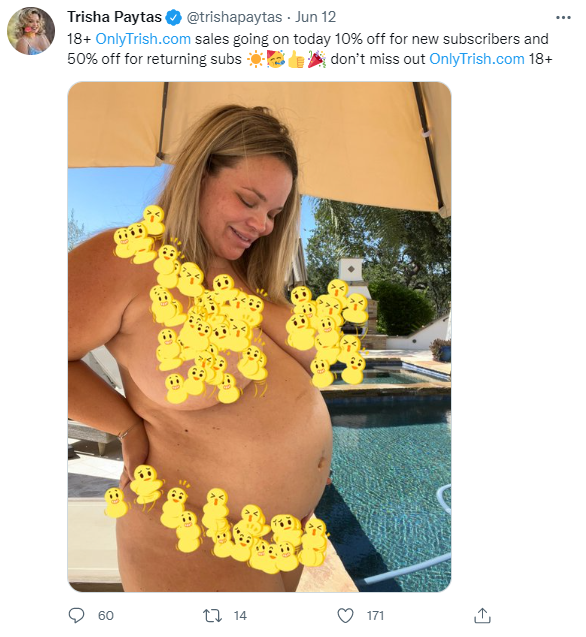Image resolution: width=586 pixels, height=637 pixels.
Task: Click the like count 171
Action: coord(375,615)
